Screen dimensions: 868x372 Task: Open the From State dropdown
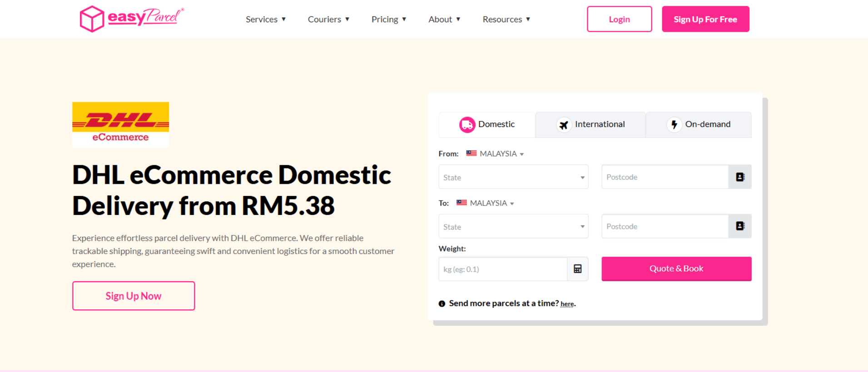[513, 177]
